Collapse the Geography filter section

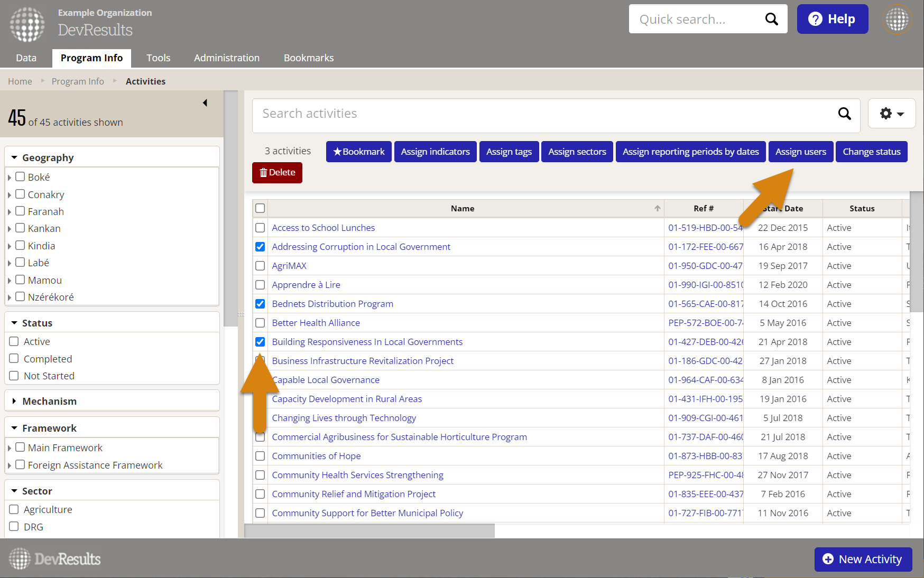pos(14,157)
